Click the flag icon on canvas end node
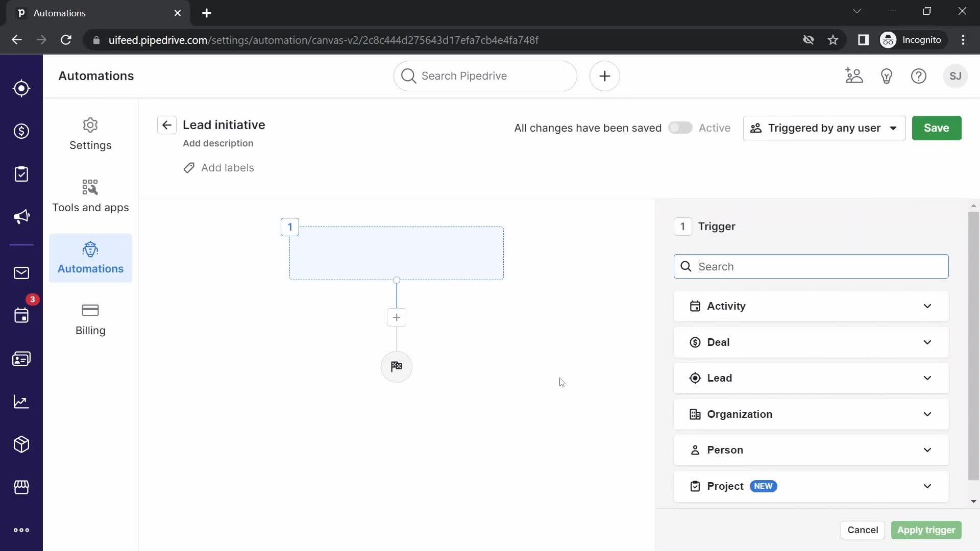 pos(397,366)
